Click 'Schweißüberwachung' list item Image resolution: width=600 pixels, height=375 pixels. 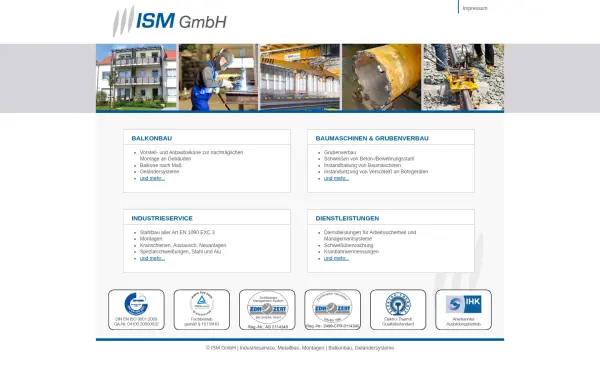pyautogui.click(x=349, y=245)
